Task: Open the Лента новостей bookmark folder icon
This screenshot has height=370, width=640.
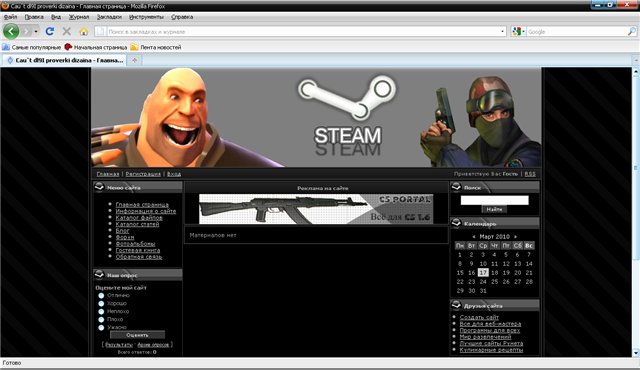Action: [x=134, y=47]
